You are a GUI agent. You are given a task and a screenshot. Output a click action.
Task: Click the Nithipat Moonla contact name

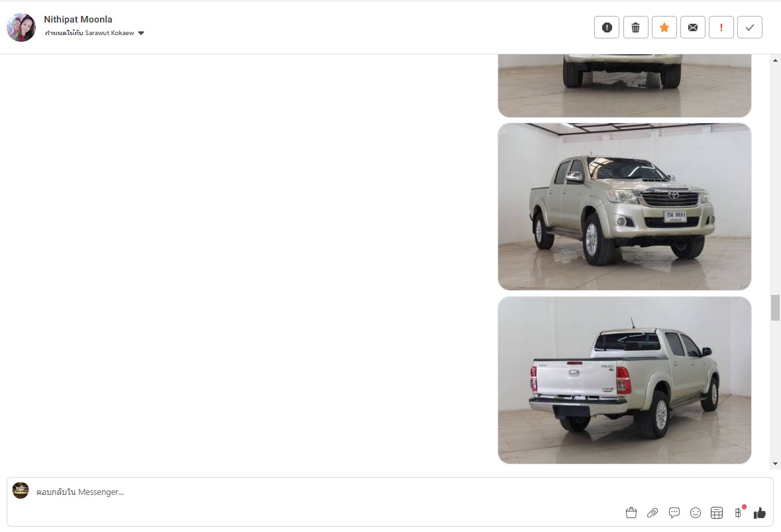(x=78, y=19)
